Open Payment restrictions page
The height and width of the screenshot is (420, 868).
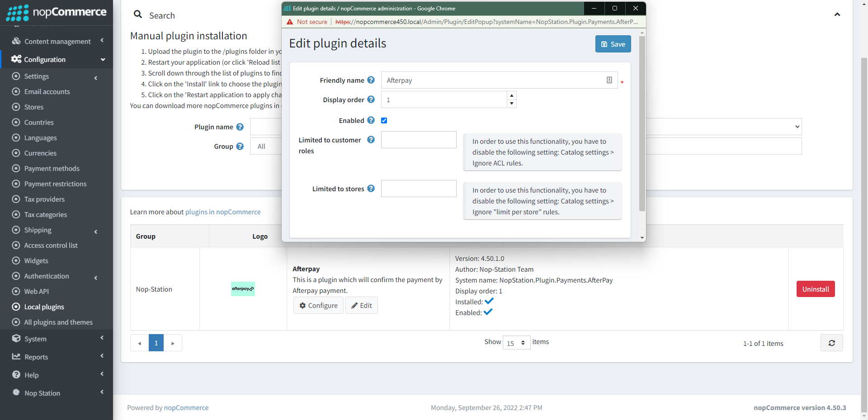coord(55,184)
